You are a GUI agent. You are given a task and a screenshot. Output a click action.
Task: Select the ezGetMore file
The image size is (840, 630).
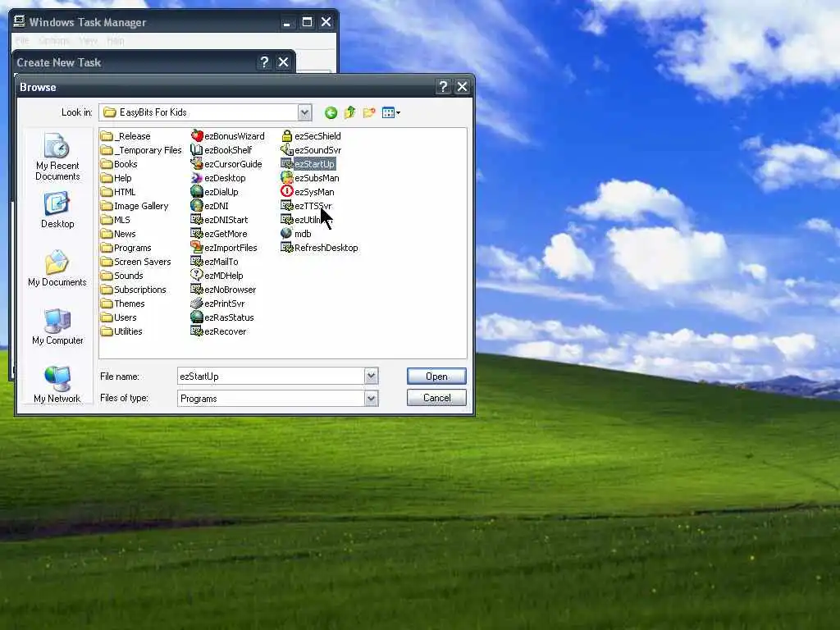coord(219,234)
